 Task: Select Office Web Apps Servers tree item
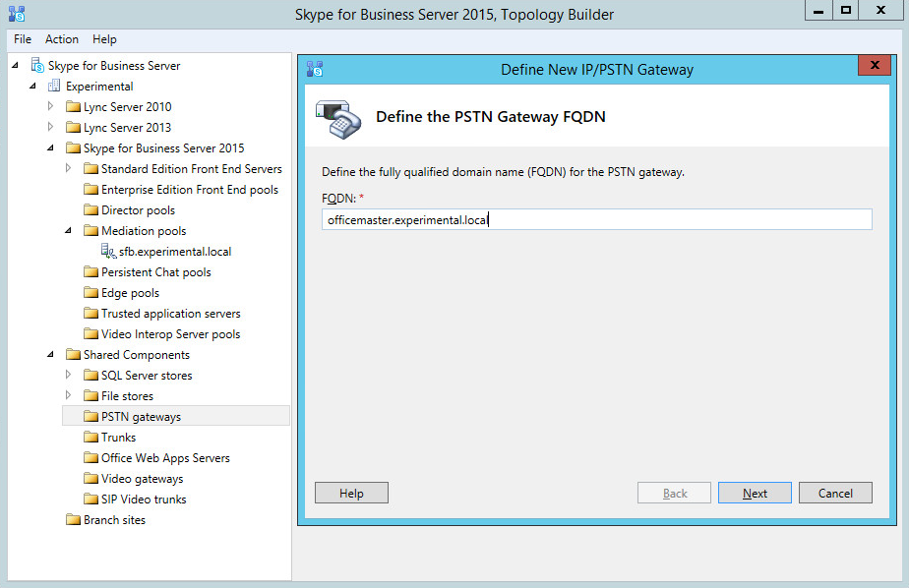click(165, 458)
